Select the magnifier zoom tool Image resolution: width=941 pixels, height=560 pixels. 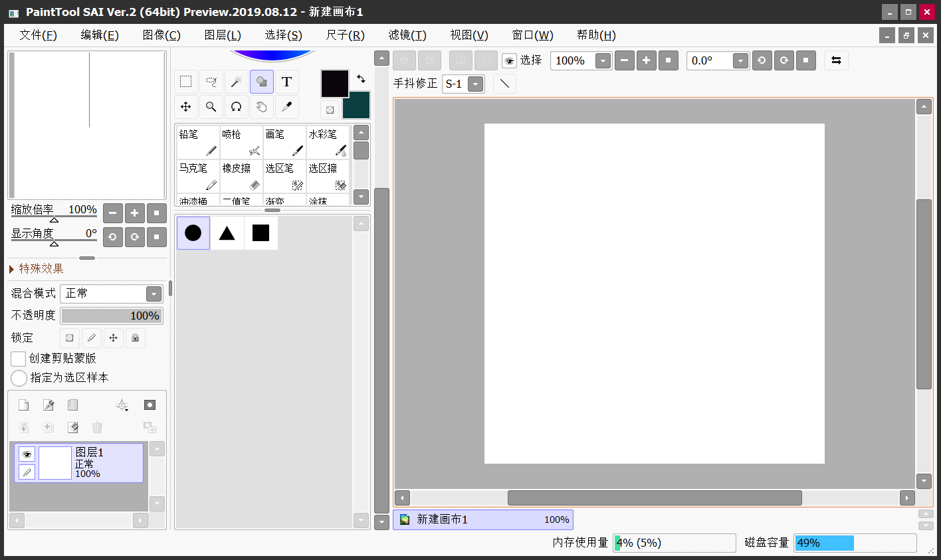click(x=211, y=107)
